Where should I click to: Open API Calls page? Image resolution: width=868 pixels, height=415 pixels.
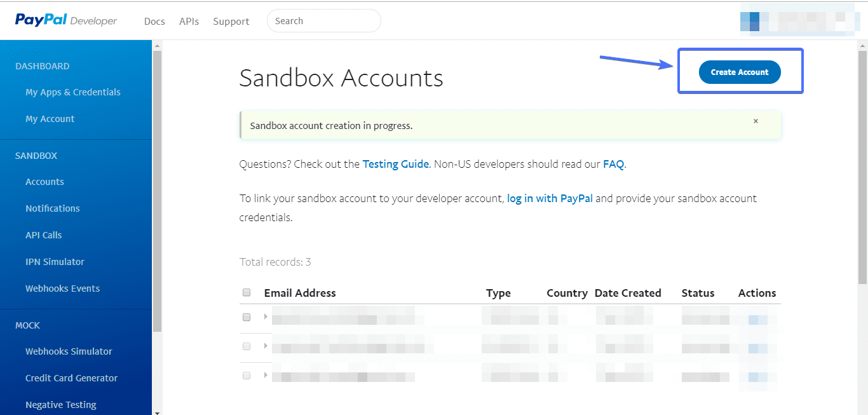(x=44, y=235)
